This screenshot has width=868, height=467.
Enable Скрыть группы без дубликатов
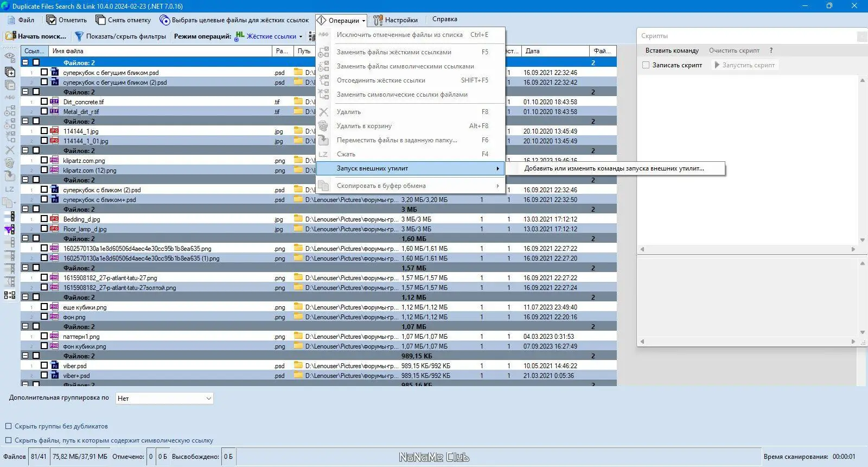8,426
